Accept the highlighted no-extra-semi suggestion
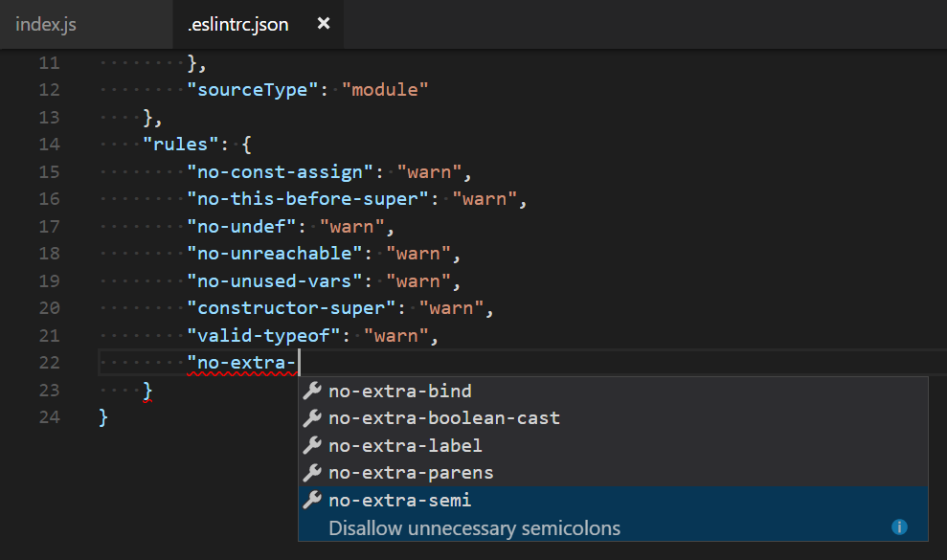This screenshot has width=947, height=560. click(x=399, y=499)
